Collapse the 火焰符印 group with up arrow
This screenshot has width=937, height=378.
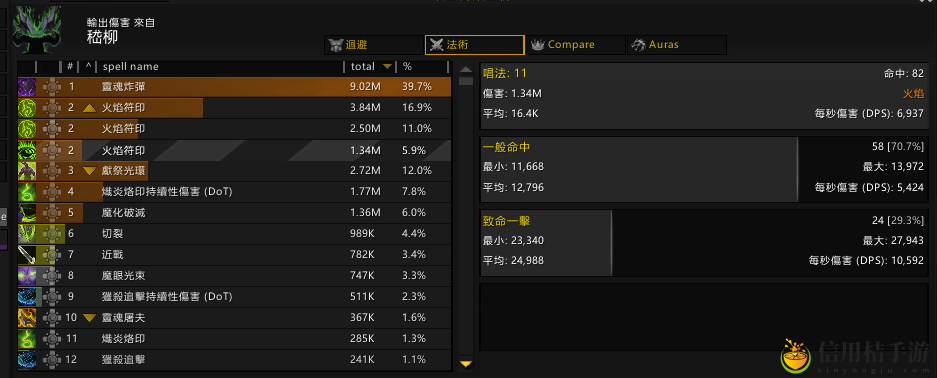click(x=89, y=109)
